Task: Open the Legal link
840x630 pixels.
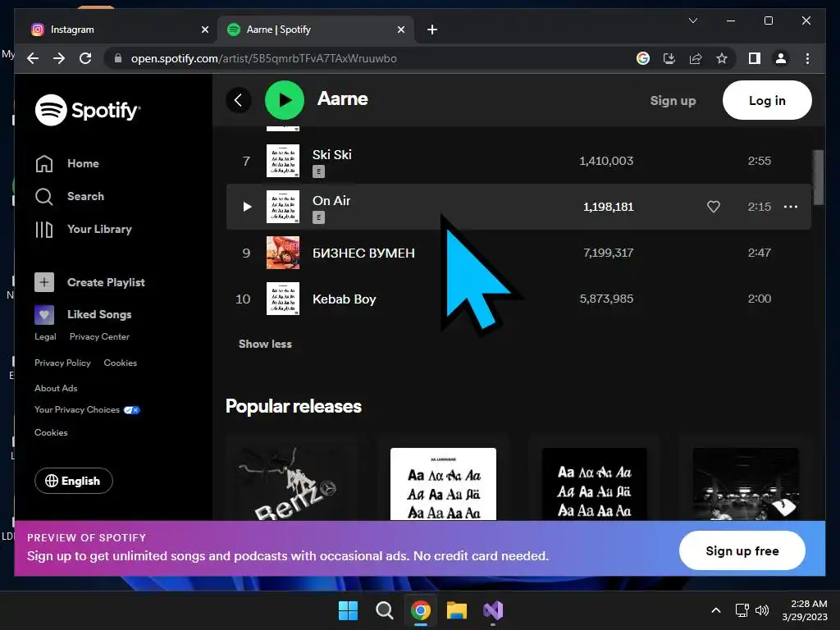Action: [x=45, y=337]
